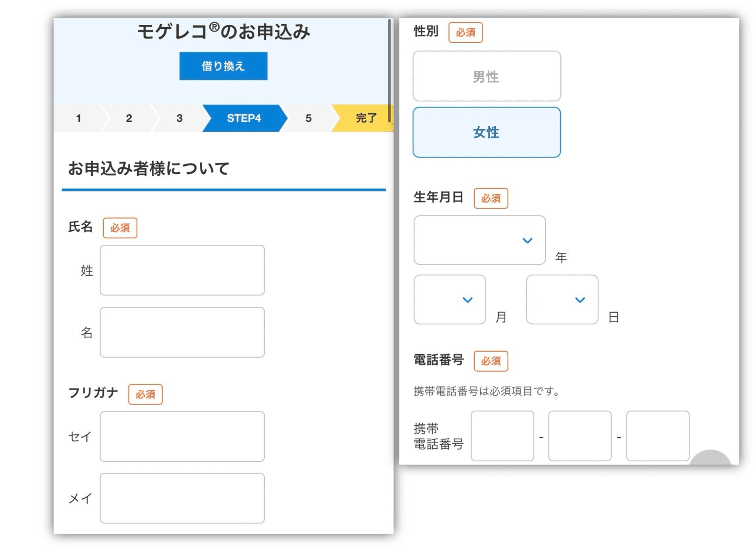Viewport: 756px width, 551px height.
Task: Click the お申込み者様について section heading
Action: [149, 168]
